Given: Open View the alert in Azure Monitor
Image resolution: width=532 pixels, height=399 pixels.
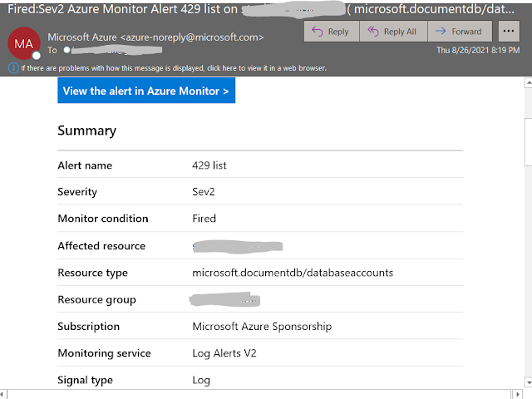Looking at the screenshot, I should (x=146, y=91).
